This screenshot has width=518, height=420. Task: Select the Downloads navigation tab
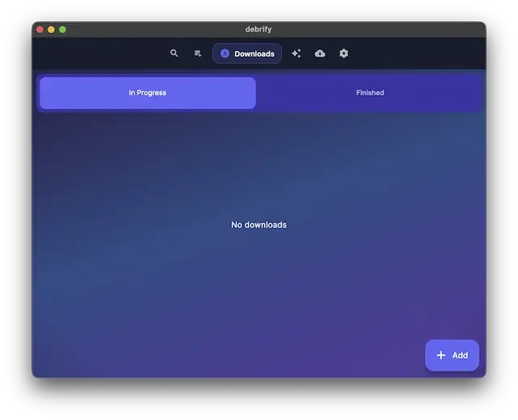pyautogui.click(x=247, y=53)
